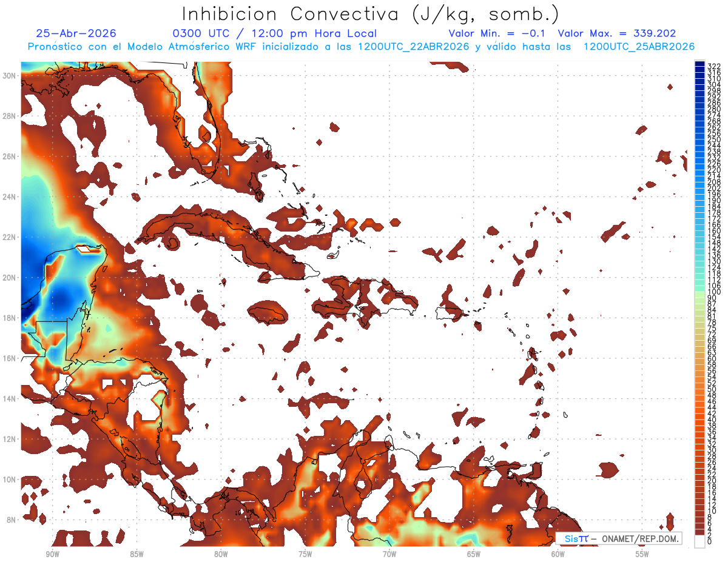
Task: Click the SisTT ONAMET/REP.DOM. credit box
Action: [x=619, y=538]
